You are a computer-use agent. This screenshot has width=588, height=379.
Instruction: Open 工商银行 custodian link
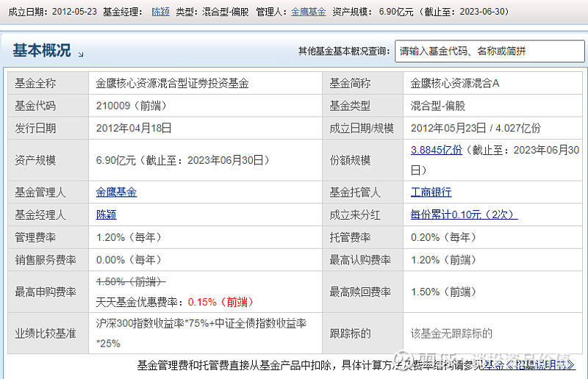[x=431, y=192]
